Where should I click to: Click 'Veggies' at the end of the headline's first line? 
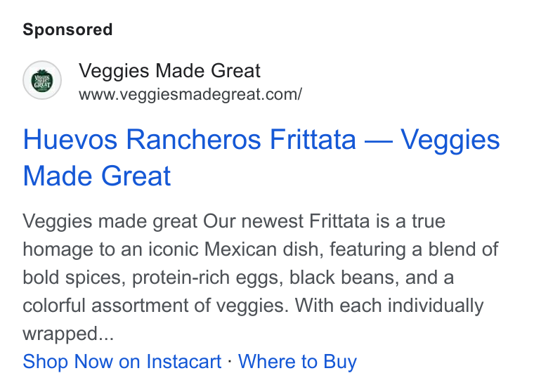tap(450, 141)
